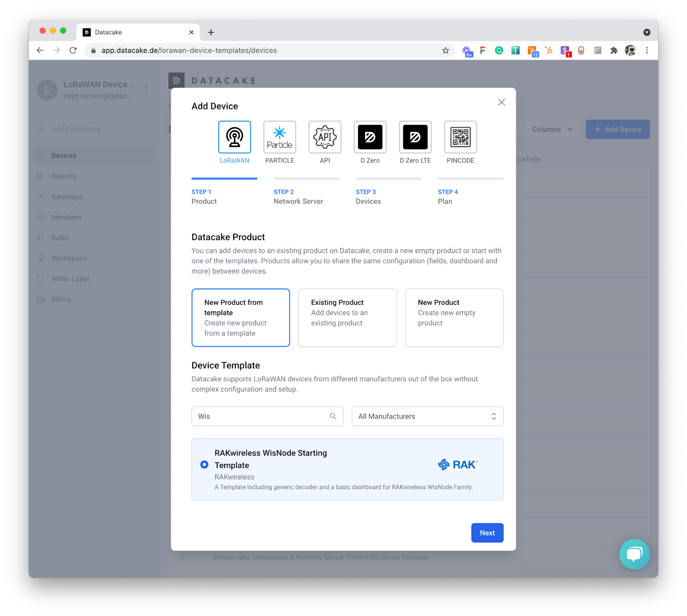The width and height of the screenshot is (687, 616).
Task: Open the browser profile avatar
Action: pos(630,51)
